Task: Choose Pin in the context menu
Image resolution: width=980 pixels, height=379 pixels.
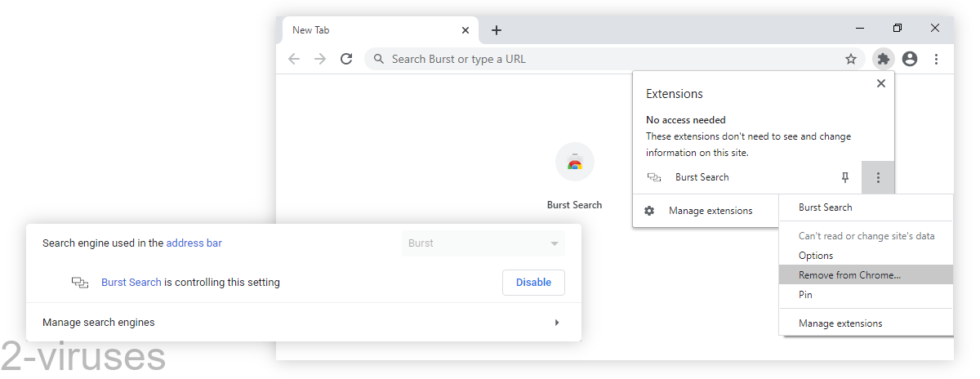Action: pyautogui.click(x=866, y=295)
